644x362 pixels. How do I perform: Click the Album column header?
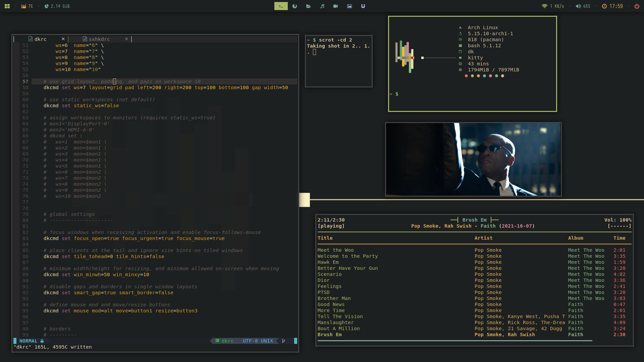click(x=576, y=238)
